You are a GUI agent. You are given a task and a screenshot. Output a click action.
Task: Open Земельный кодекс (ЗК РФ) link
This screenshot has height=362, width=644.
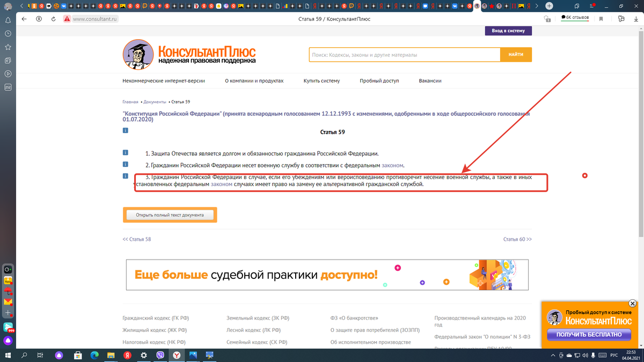pyautogui.click(x=258, y=318)
